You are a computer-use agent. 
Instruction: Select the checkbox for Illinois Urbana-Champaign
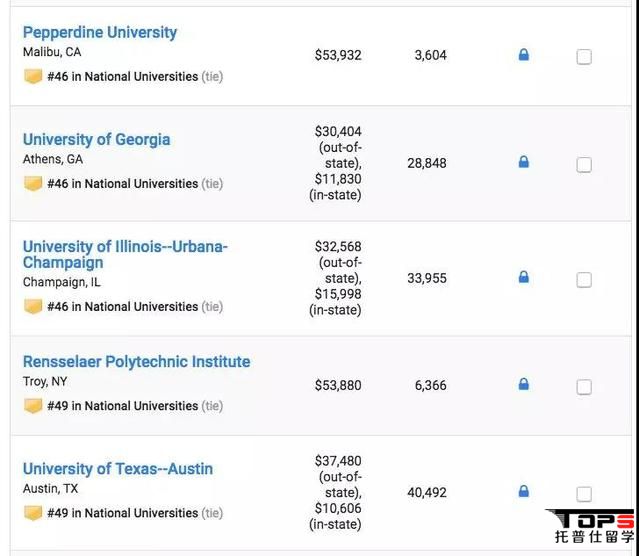click(x=584, y=280)
